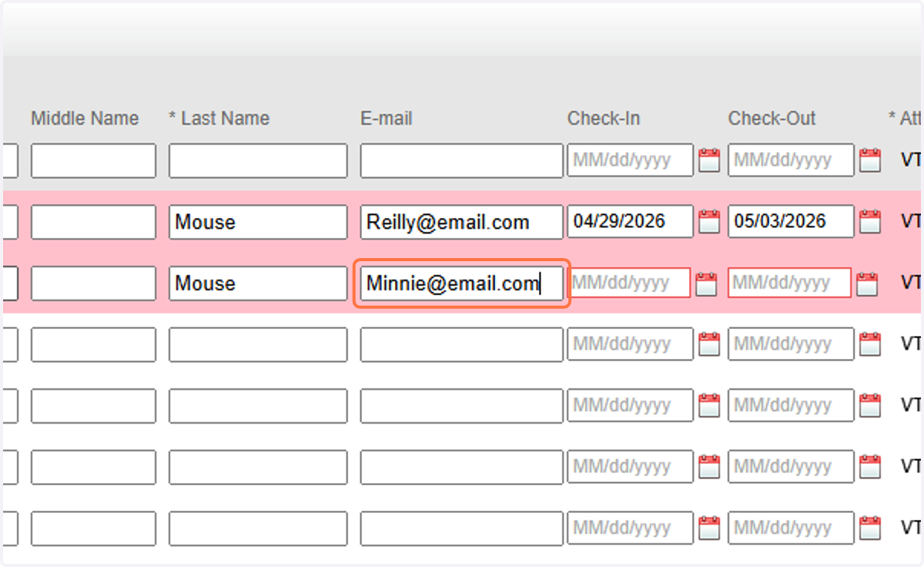This screenshot has width=924, height=567.
Task: Open Check-In calendar in Reilly@email.com row
Action: [709, 222]
